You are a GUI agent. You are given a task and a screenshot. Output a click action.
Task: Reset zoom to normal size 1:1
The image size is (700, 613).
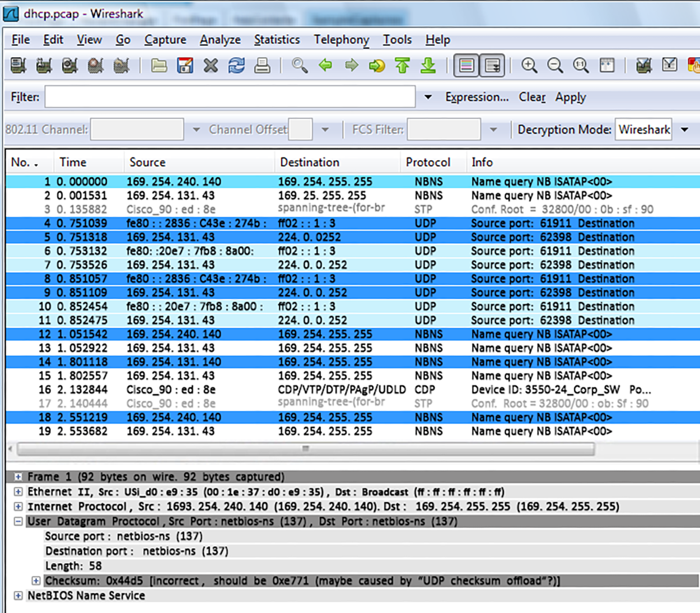click(581, 66)
